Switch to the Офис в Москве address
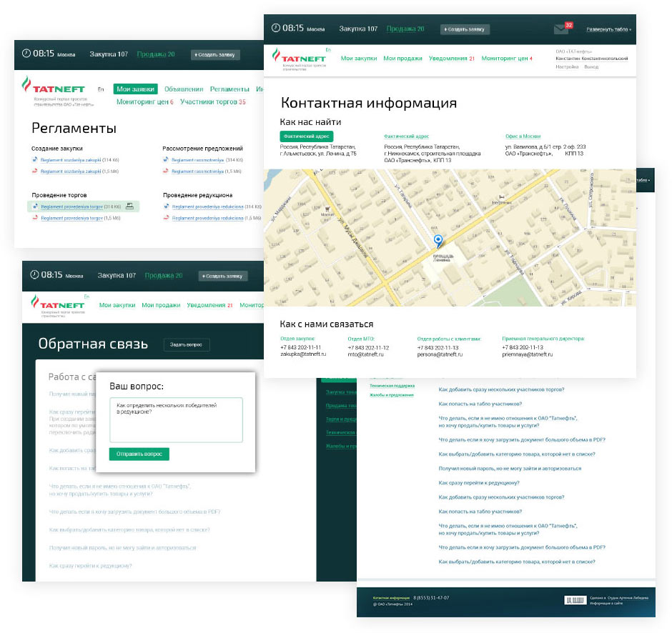 [523, 136]
